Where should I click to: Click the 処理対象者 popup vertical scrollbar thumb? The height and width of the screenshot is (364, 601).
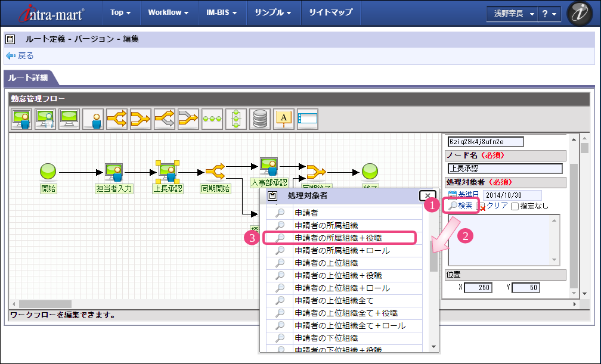433,256
